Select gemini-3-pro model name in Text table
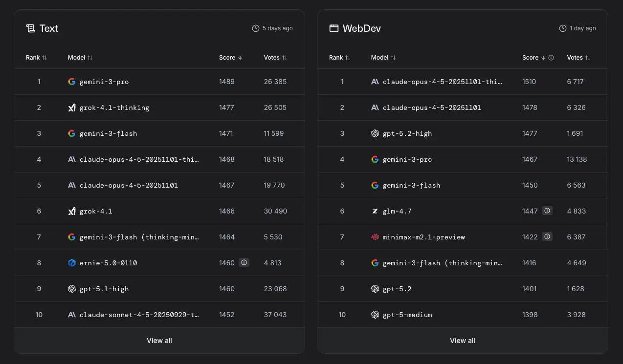Screen dimensions: 623x364 click(104, 82)
